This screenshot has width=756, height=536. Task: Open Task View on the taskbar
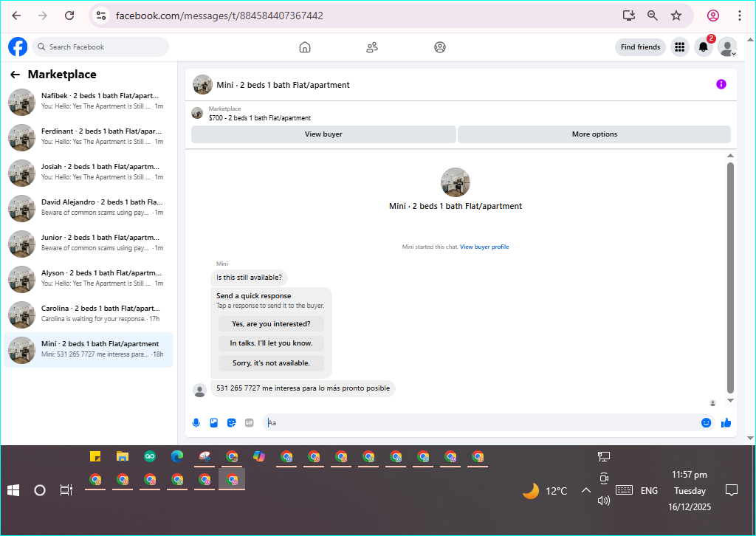pyautogui.click(x=66, y=491)
